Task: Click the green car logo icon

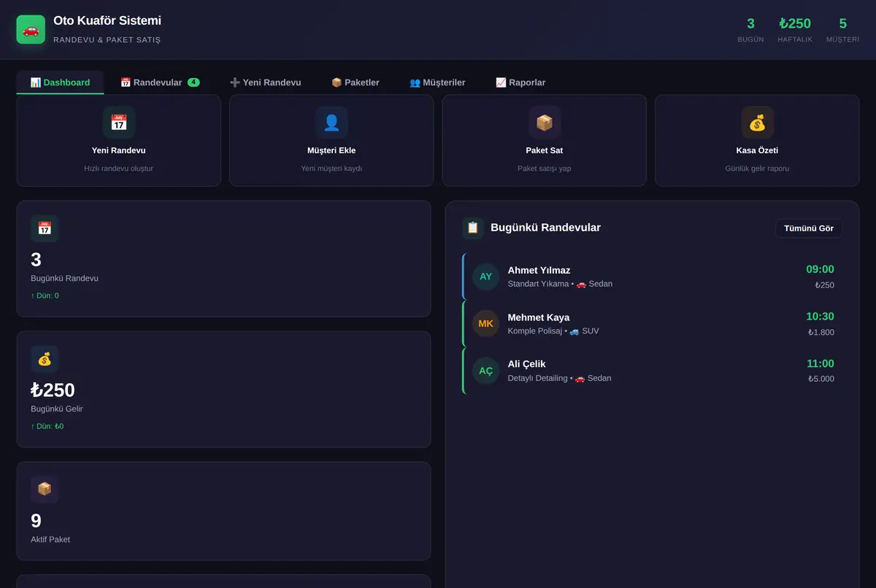Action: [x=31, y=29]
